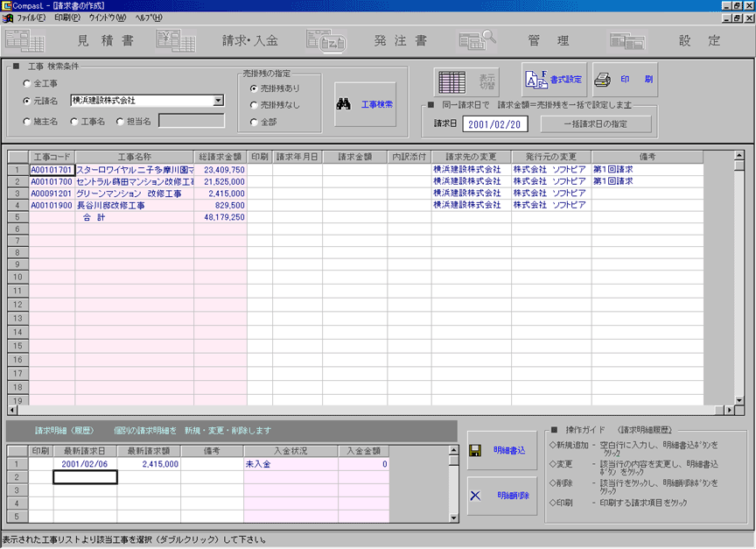Image resolution: width=756 pixels, height=549 pixels.
Task: Click scroll-up arrow of detail grid scrollbar
Action: [454, 450]
